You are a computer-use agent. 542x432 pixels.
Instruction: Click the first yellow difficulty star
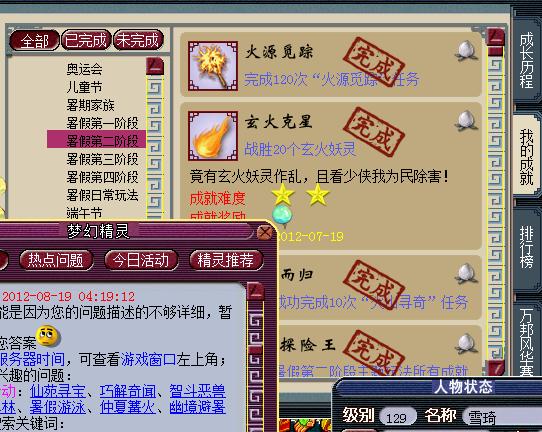tap(283, 195)
